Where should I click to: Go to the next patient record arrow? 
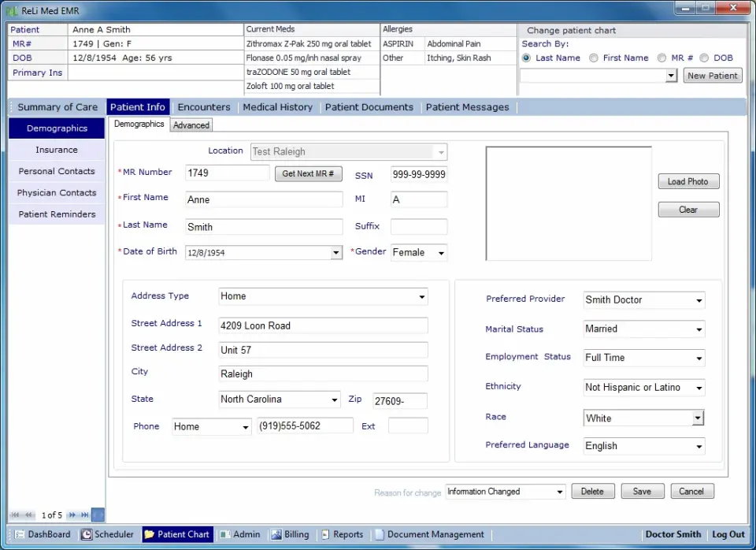tap(72, 515)
